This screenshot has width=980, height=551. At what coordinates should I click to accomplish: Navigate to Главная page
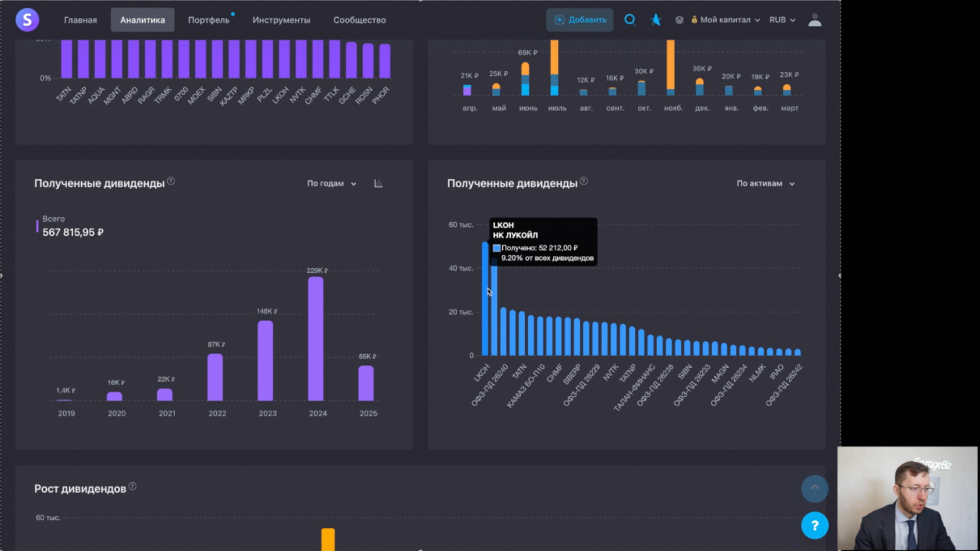80,20
